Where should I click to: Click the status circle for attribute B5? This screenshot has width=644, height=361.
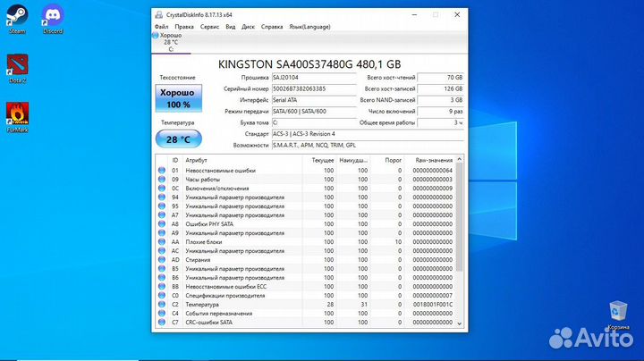[162, 269]
